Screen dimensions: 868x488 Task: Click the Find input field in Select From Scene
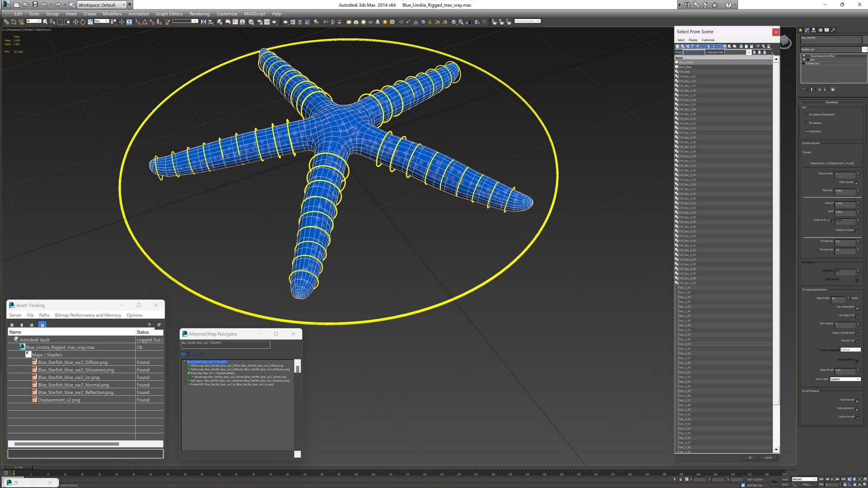coord(693,52)
